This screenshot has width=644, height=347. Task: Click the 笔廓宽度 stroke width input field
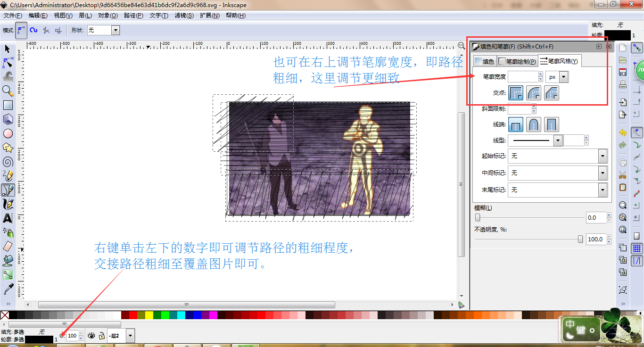pyautogui.click(x=522, y=77)
